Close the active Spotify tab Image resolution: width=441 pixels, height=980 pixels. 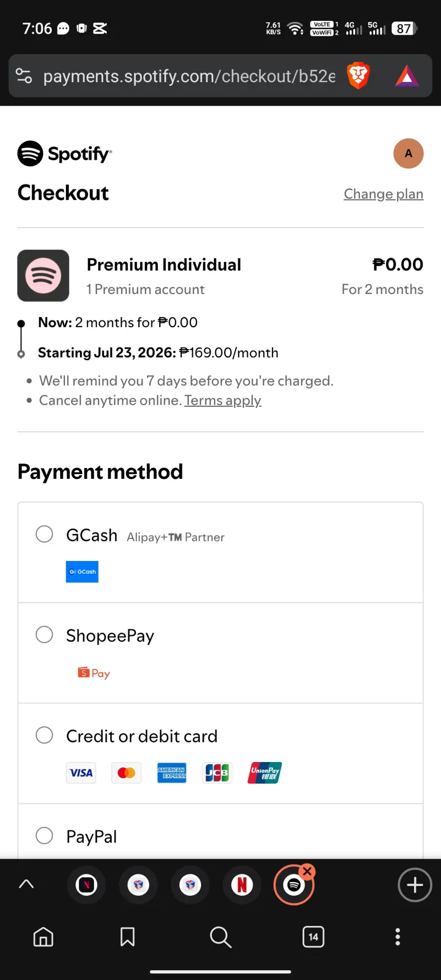point(307,871)
